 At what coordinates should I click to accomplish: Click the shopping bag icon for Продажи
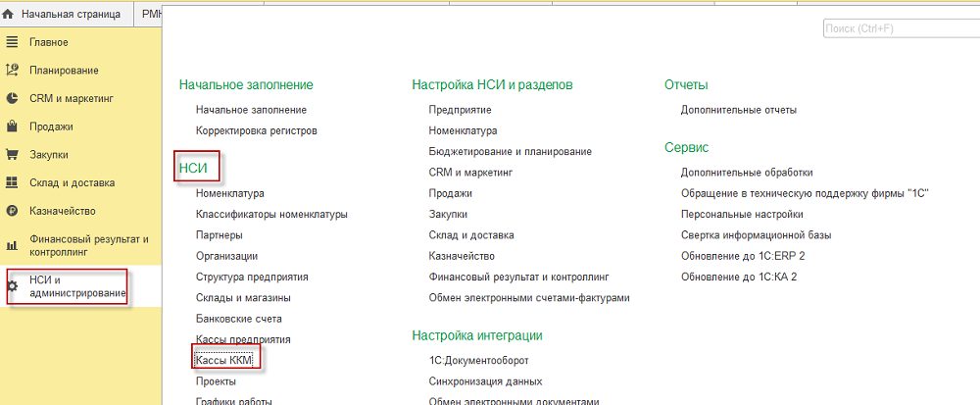pyautogui.click(x=11, y=127)
